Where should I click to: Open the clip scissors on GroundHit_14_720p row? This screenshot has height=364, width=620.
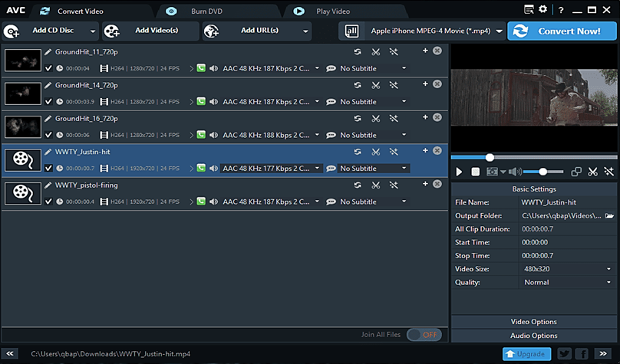[x=376, y=85]
